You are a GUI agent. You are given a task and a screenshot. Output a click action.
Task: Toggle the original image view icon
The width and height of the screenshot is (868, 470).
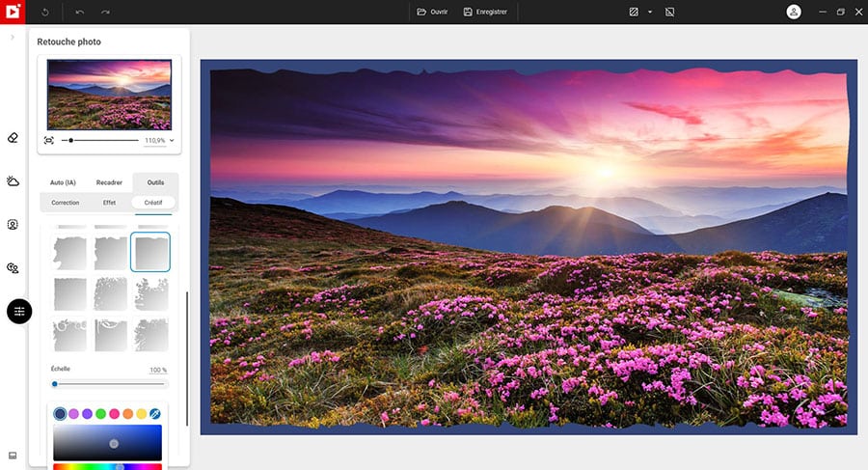coord(670,12)
